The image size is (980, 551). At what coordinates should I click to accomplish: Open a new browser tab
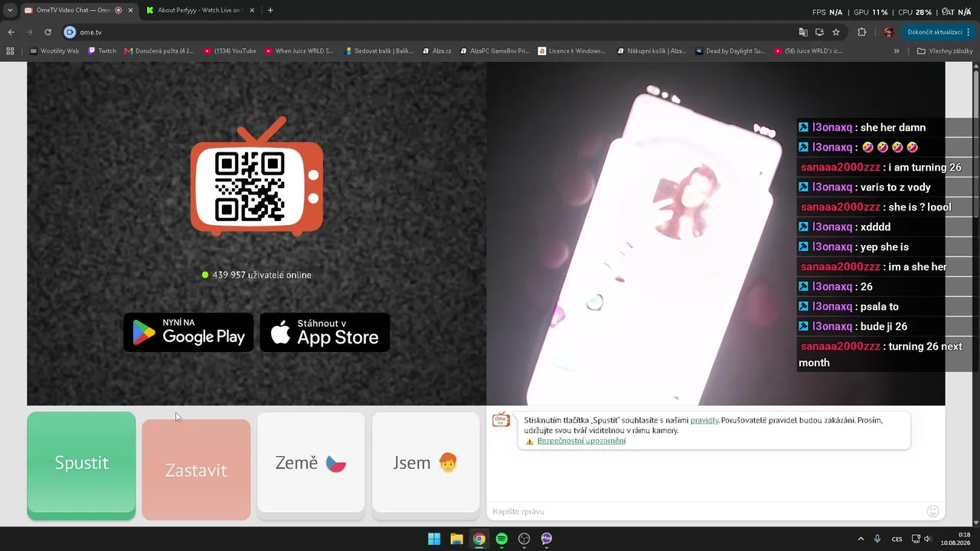pos(270,11)
